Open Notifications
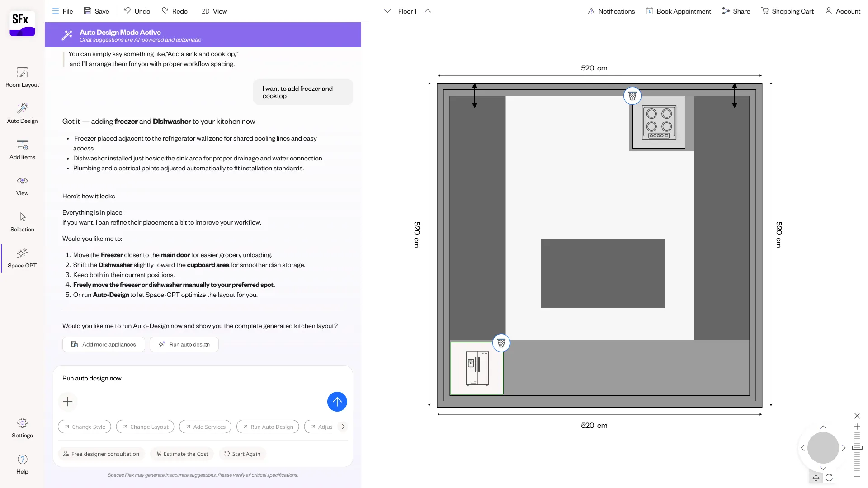This screenshot has height=488, width=868. [x=611, y=11]
